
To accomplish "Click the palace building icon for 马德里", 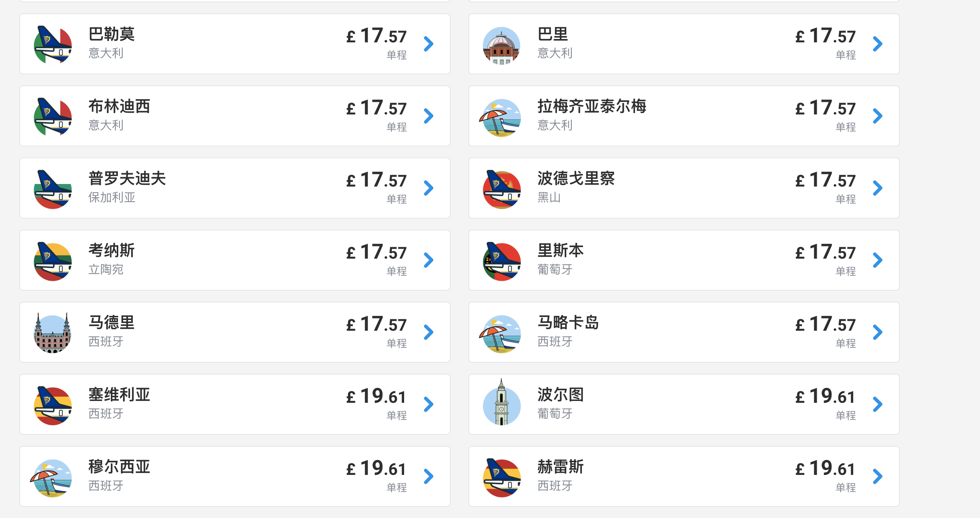I will (52, 333).
